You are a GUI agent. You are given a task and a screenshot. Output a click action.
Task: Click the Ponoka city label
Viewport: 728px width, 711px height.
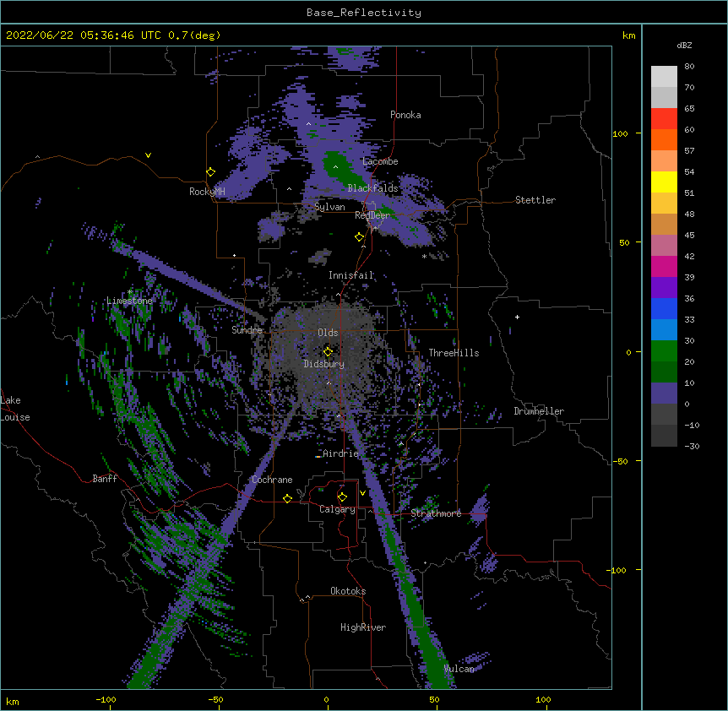405,115
